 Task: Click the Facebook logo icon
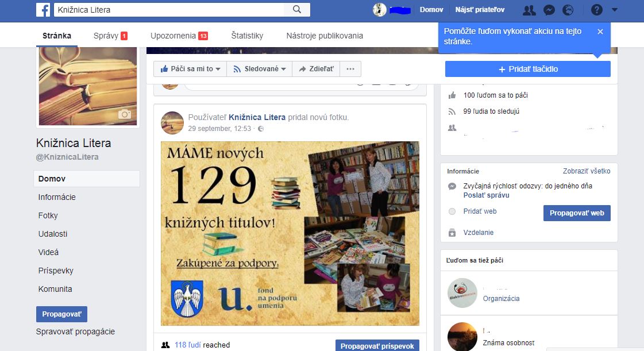pyautogui.click(x=43, y=10)
